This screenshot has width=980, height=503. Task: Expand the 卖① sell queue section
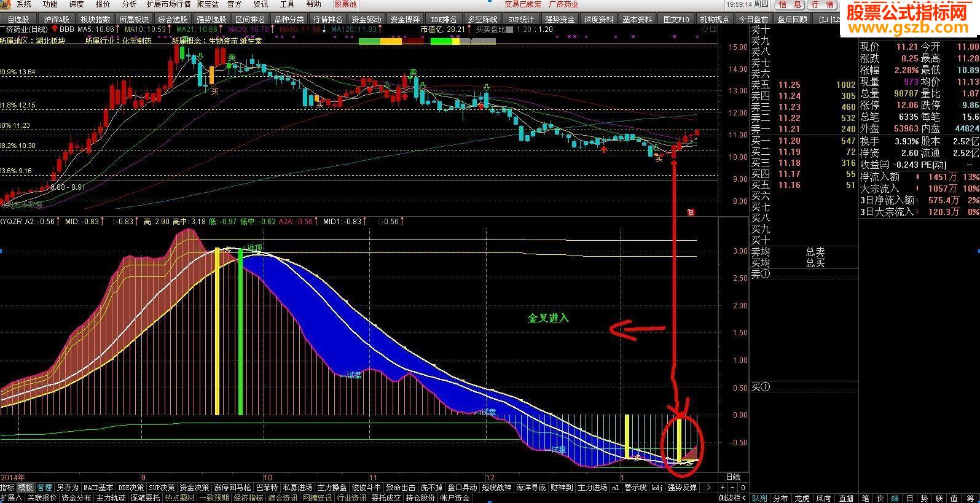coord(760,274)
